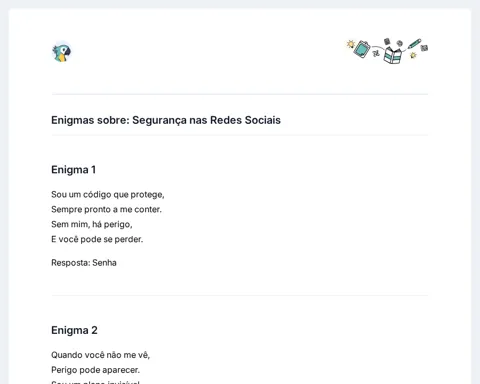Click the squiggle doodle beside the clipboard
This screenshot has height=384, width=480.
click(x=376, y=53)
